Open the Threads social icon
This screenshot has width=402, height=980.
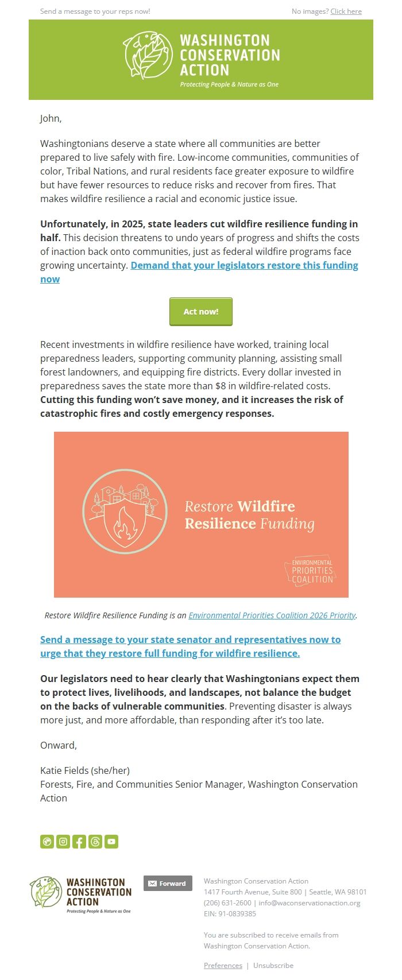pyautogui.click(x=95, y=842)
